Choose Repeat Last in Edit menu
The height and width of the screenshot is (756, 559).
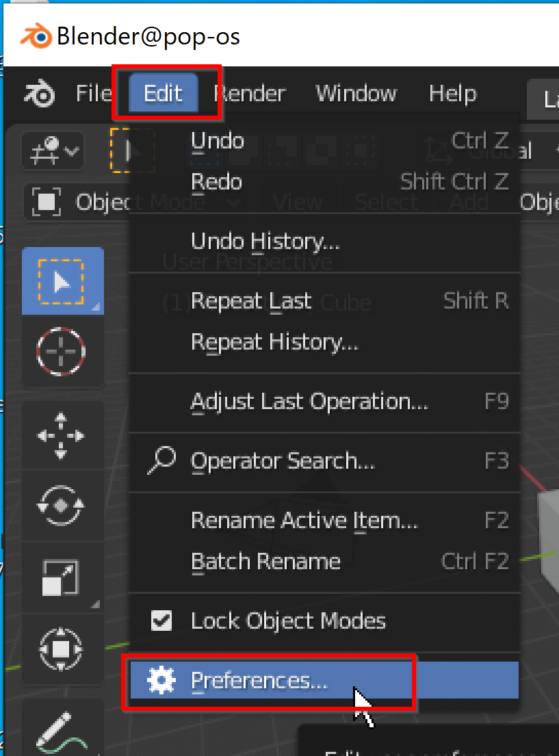tap(251, 301)
